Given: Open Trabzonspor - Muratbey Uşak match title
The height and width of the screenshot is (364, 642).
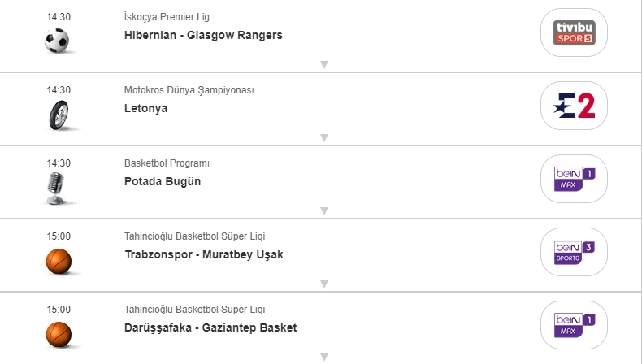Looking at the screenshot, I should [x=204, y=254].
